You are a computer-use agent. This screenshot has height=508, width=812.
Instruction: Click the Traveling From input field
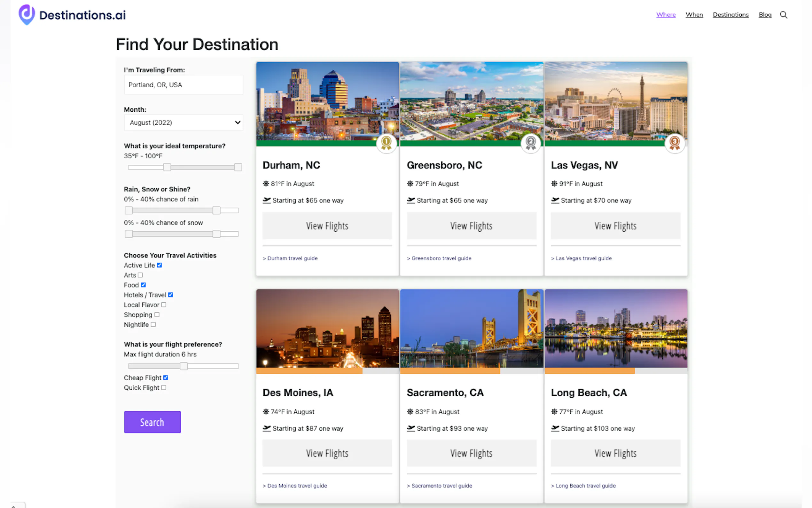(x=183, y=85)
